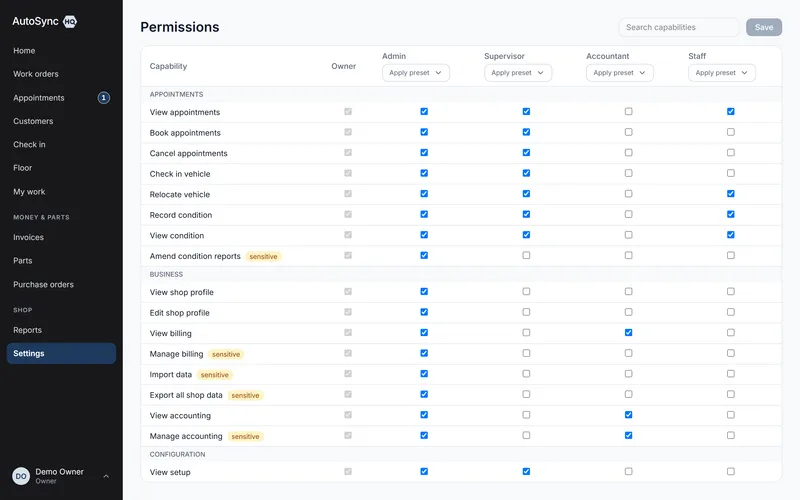Open Purchase orders in sidebar
This screenshot has height=500, width=800.
[61, 284]
